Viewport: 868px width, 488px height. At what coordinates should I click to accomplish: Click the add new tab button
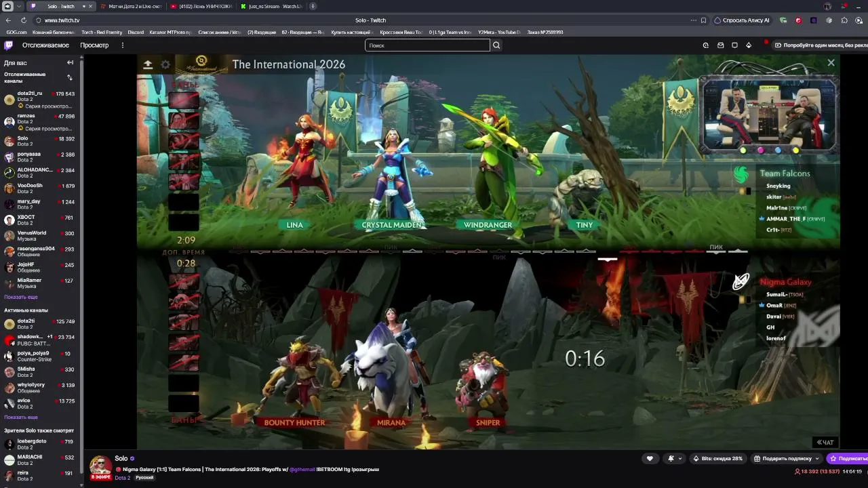[313, 6]
